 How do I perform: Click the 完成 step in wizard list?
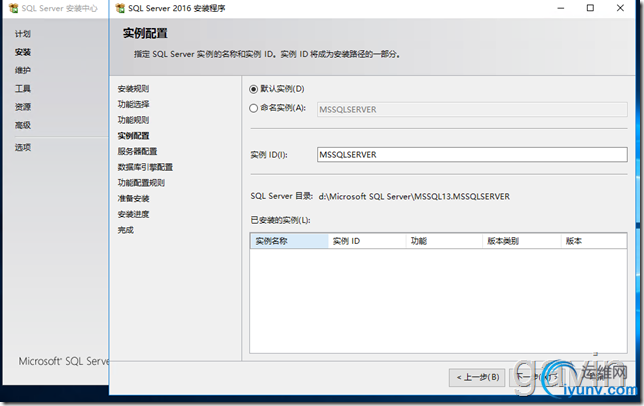(x=126, y=230)
